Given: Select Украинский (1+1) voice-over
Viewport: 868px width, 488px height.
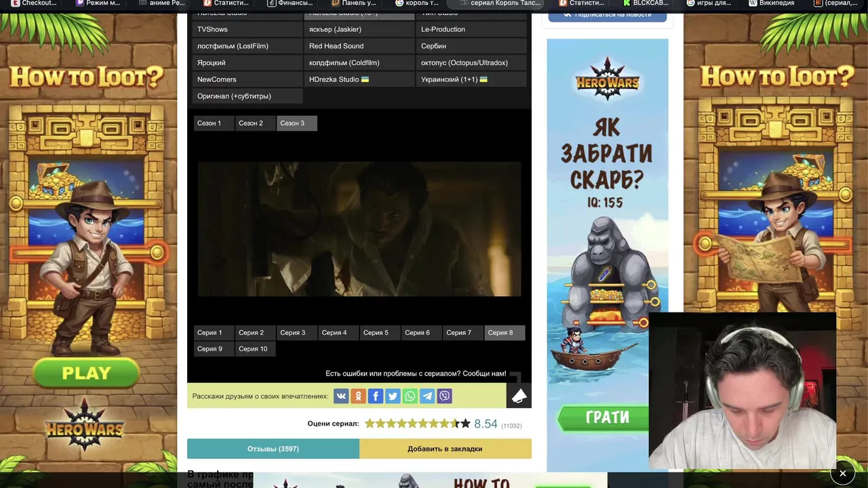Looking at the screenshot, I should pyautogui.click(x=471, y=79).
